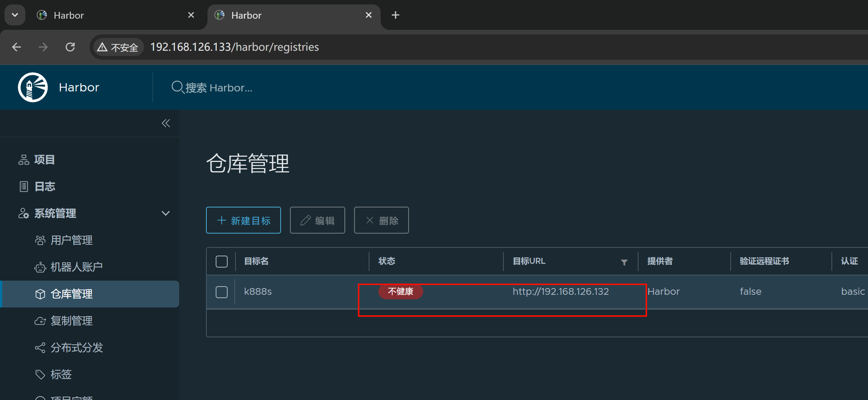868x400 pixels.
Task: Check the k888s row checkbox
Action: 222,292
